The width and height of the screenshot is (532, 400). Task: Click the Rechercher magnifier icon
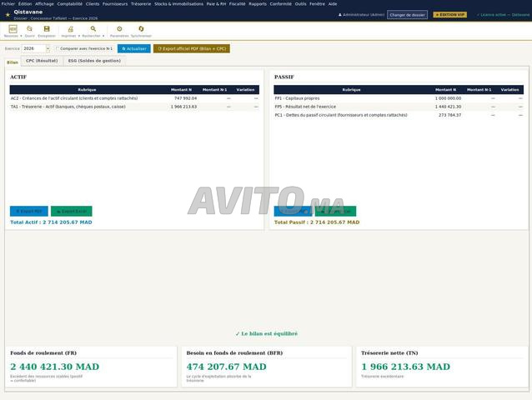click(93, 29)
